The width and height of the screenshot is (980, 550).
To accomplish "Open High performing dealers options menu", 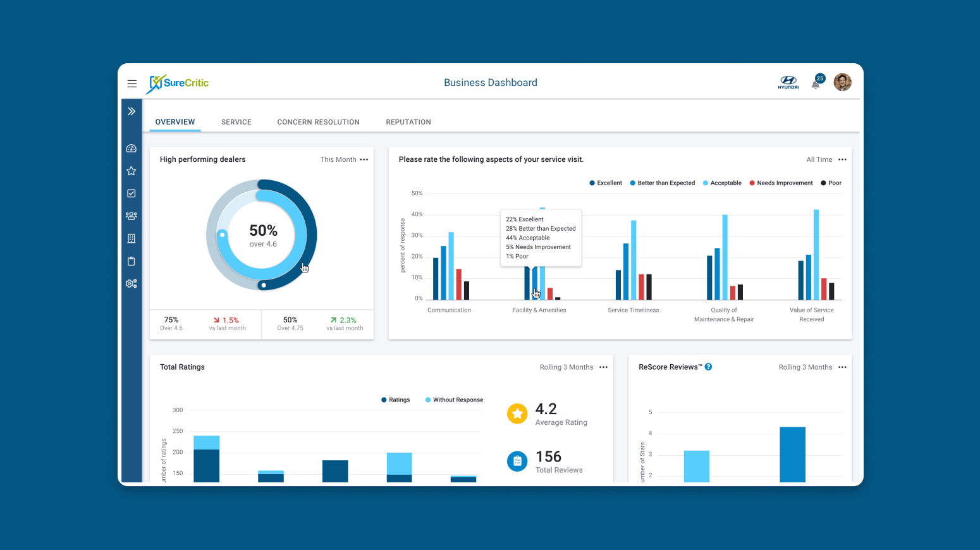I will tap(364, 160).
